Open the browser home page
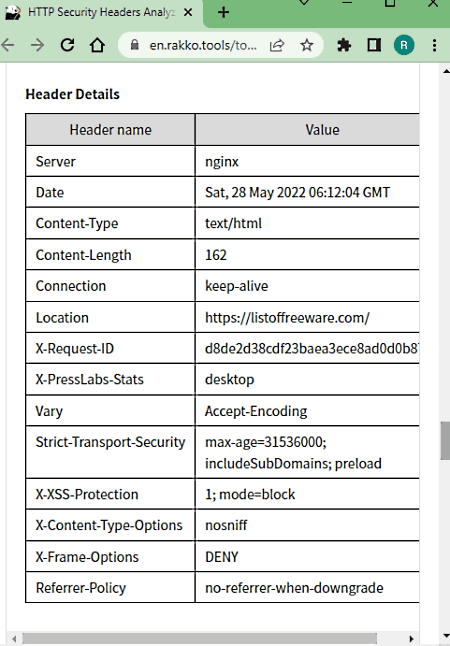 (97, 45)
